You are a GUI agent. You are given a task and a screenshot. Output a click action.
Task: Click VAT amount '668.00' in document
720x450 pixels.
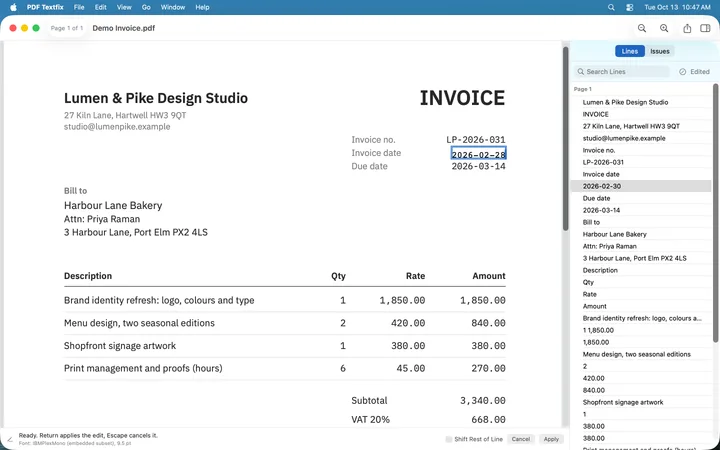click(x=488, y=419)
